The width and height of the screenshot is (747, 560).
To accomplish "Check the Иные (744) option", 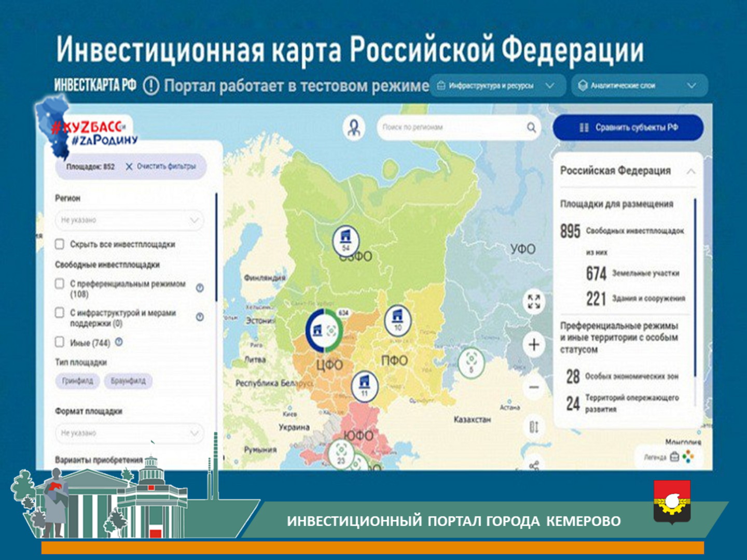I will tap(60, 342).
